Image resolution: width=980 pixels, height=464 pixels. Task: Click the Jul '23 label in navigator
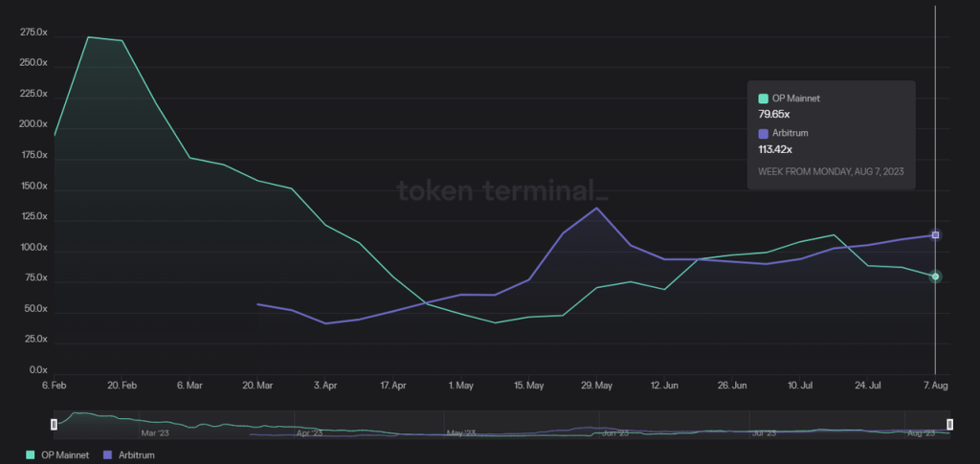pos(764,432)
